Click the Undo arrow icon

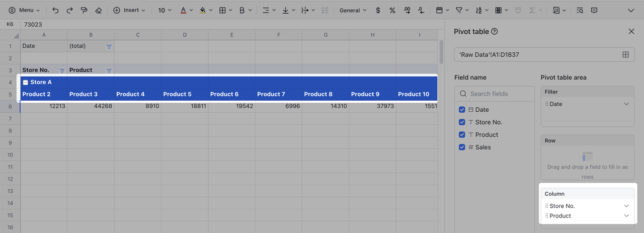tap(55, 10)
